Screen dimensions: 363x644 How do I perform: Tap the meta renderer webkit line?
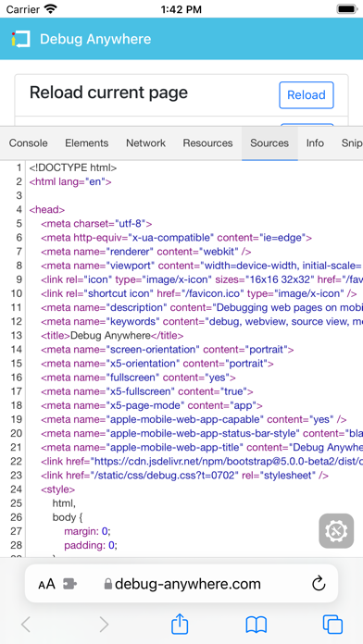coord(146,252)
